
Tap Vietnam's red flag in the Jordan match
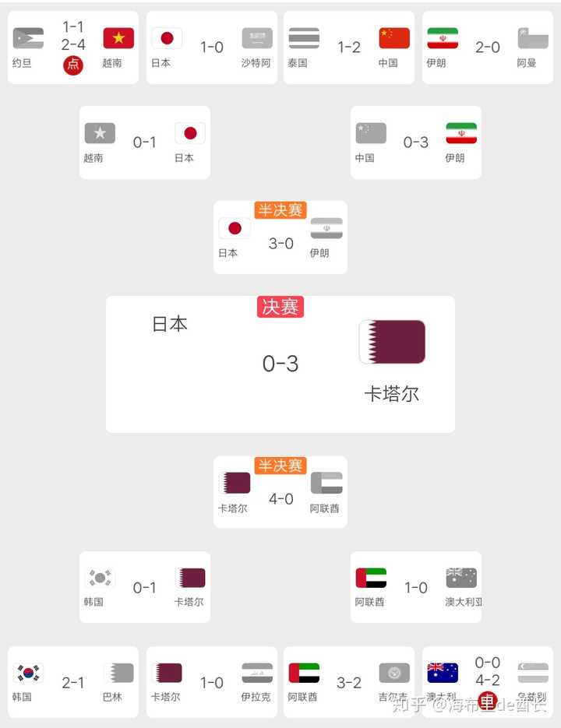point(118,38)
